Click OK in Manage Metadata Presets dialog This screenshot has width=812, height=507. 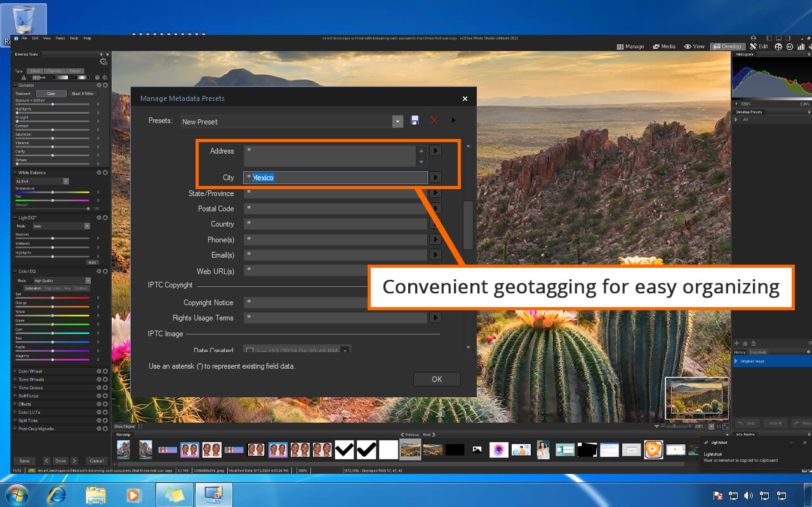point(437,379)
